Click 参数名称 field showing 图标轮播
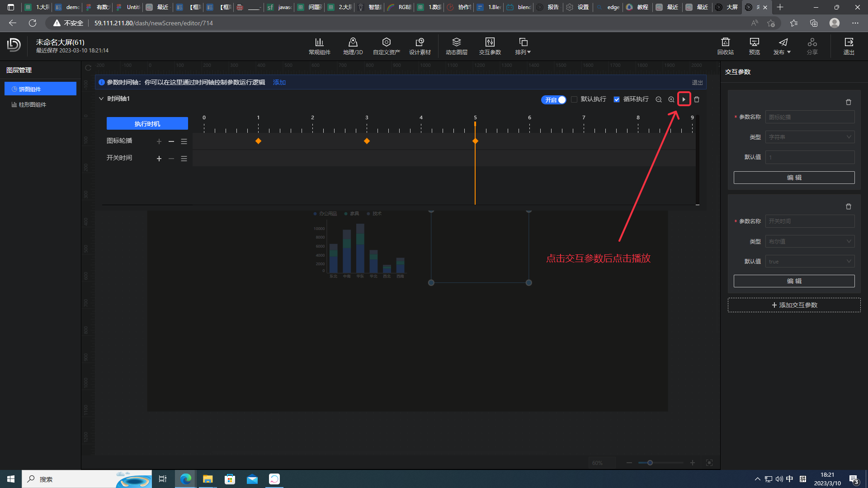Screen dimensions: 868x488 tap(810, 117)
